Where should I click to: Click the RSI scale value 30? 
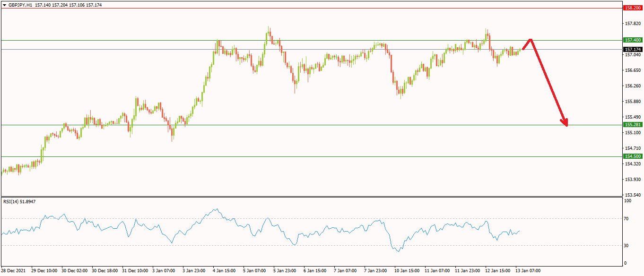click(627, 245)
